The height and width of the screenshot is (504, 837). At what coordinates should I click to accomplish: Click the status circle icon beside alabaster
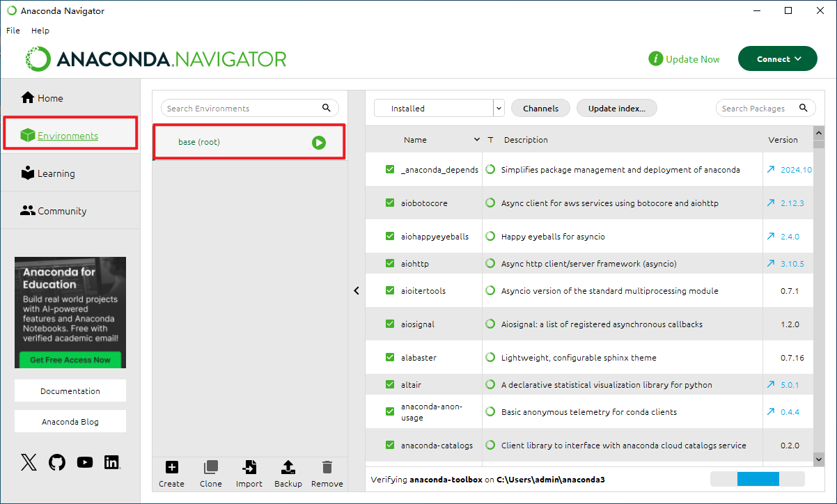pos(490,358)
